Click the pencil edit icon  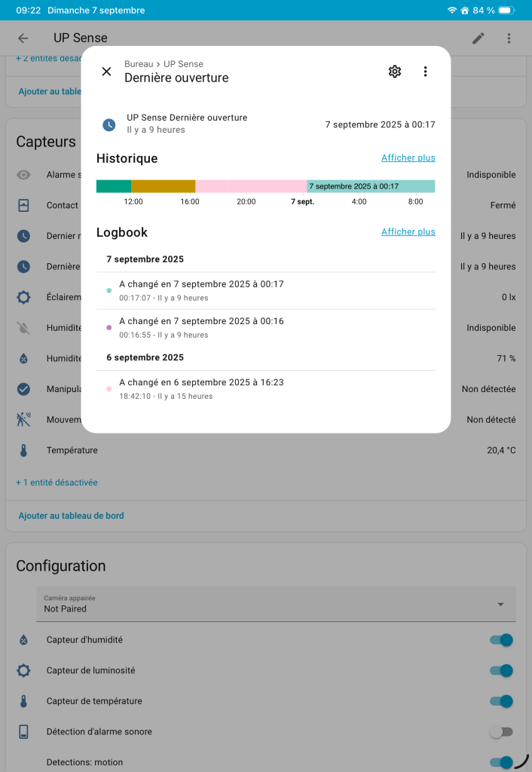pos(478,38)
